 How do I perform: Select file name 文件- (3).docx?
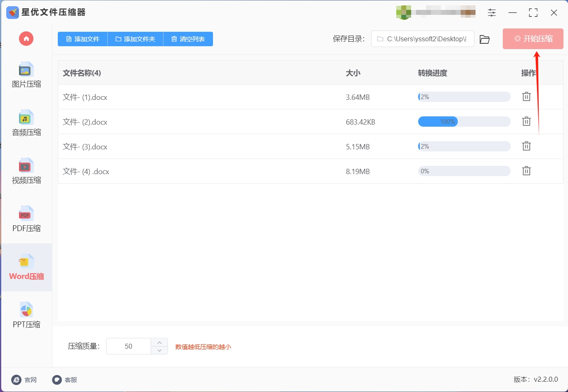pos(85,147)
